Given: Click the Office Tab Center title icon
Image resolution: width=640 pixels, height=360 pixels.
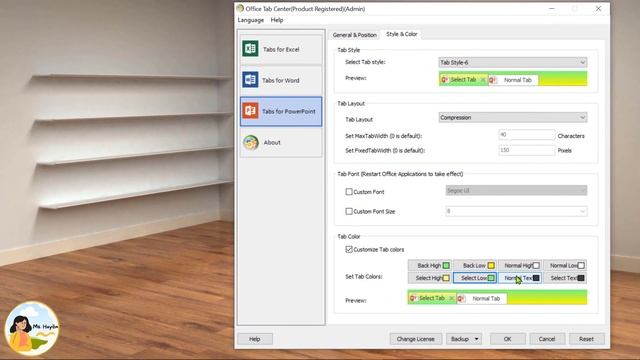Looking at the screenshot, I should pos(240,9).
